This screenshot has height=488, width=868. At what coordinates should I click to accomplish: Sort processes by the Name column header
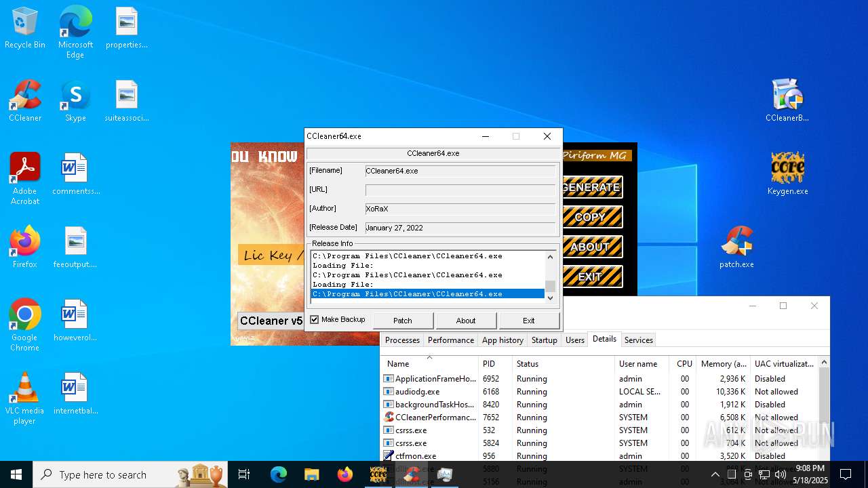tap(429, 364)
